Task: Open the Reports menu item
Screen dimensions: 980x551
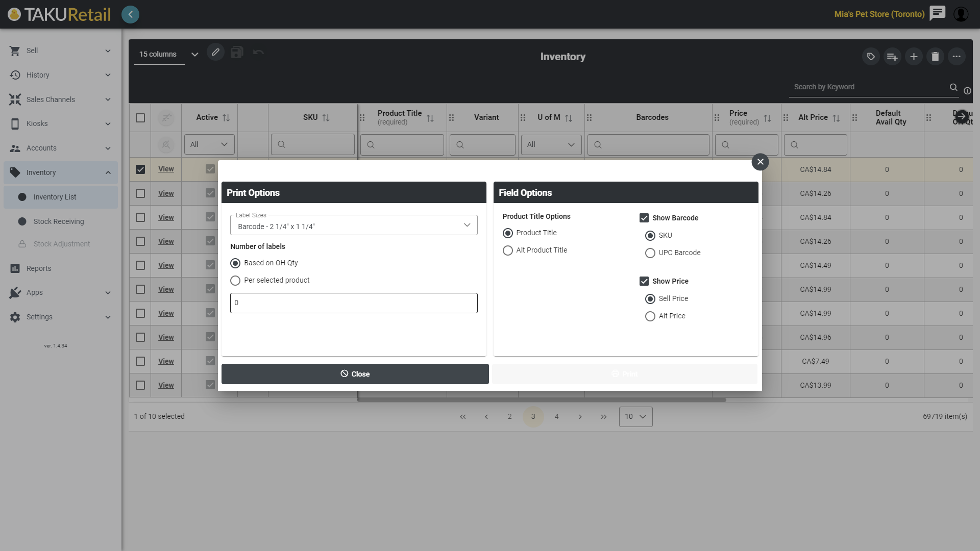Action: [x=39, y=268]
